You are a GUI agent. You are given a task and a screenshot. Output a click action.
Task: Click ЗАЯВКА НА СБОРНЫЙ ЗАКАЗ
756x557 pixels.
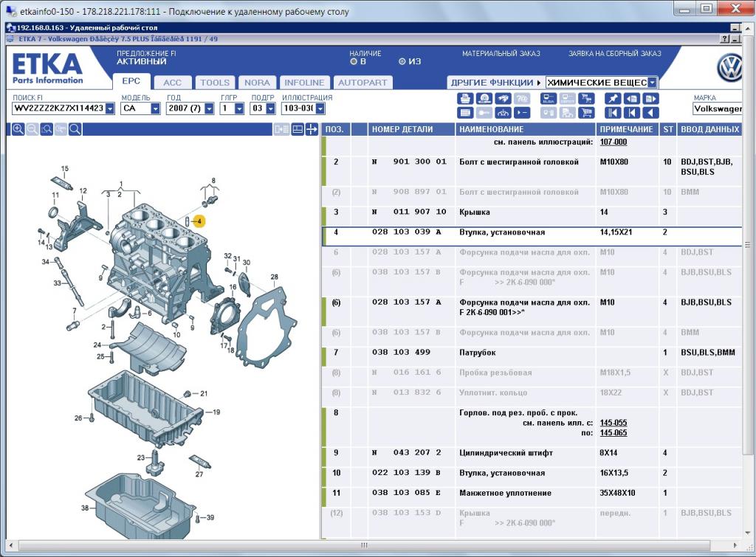tap(615, 53)
